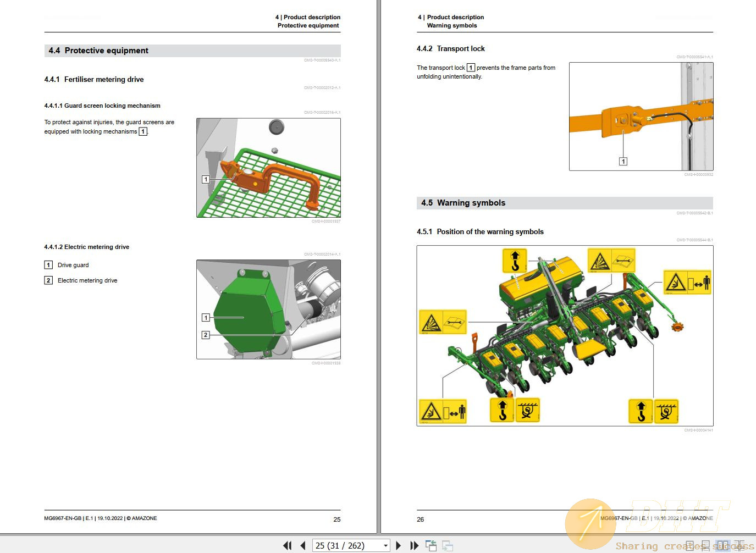Click '4.5.1 Position of the warning symbols' heading
This screenshot has width=756, height=553.
480,231
